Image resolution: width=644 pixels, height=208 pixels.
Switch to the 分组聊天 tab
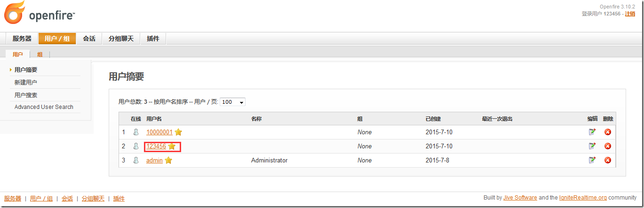[121, 39]
